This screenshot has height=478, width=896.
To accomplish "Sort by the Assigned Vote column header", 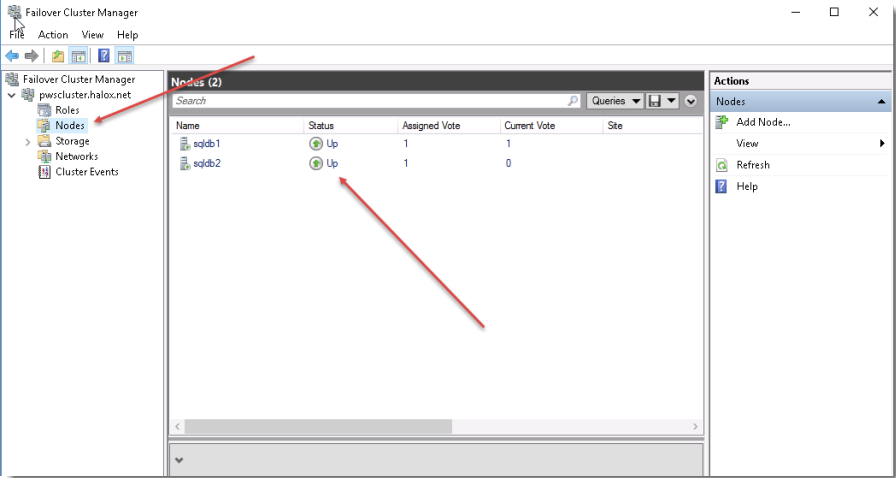I will click(449, 126).
